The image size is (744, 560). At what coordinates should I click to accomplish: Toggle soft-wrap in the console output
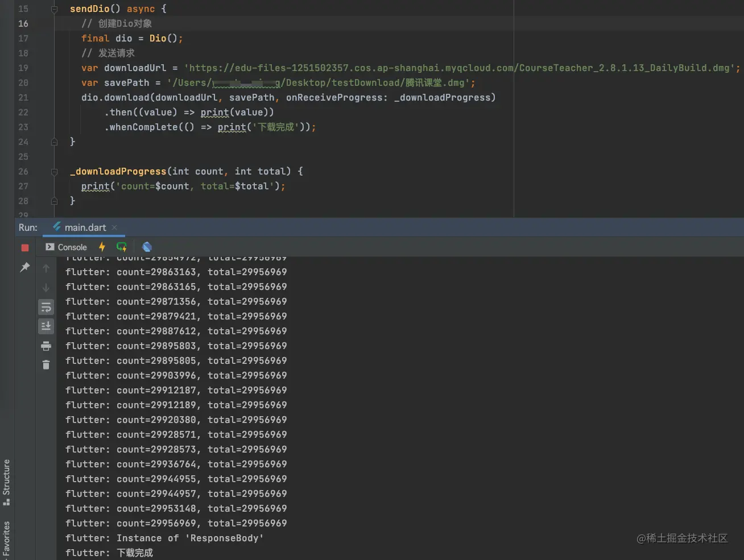click(x=46, y=308)
